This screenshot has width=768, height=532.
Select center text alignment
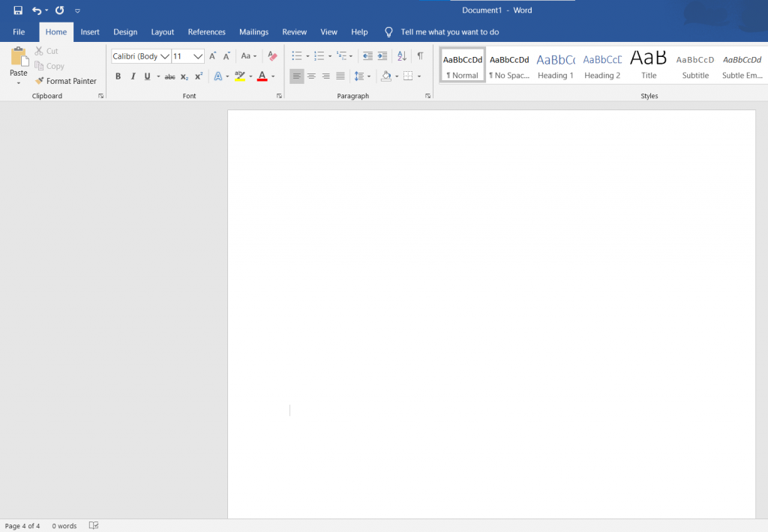[x=311, y=76]
